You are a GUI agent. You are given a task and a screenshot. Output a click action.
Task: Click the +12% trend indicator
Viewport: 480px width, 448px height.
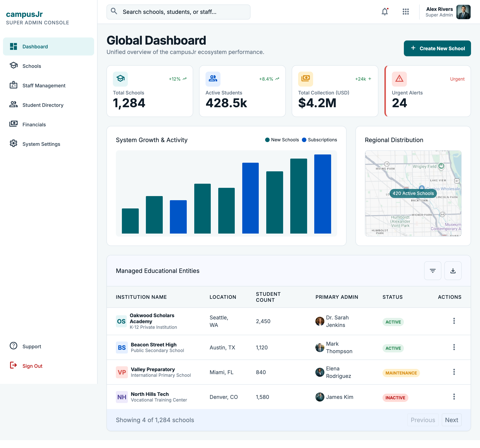coord(178,79)
